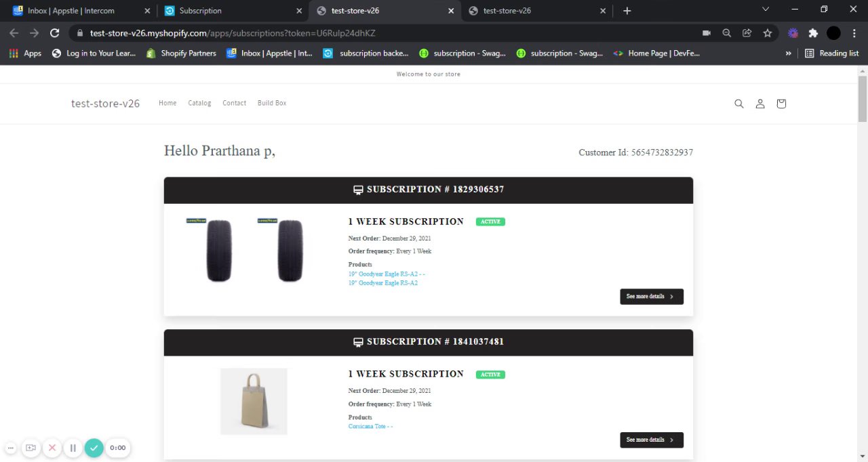Click the share page icon in the address bar
Image resolution: width=868 pixels, height=462 pixels.
(747, 33)
